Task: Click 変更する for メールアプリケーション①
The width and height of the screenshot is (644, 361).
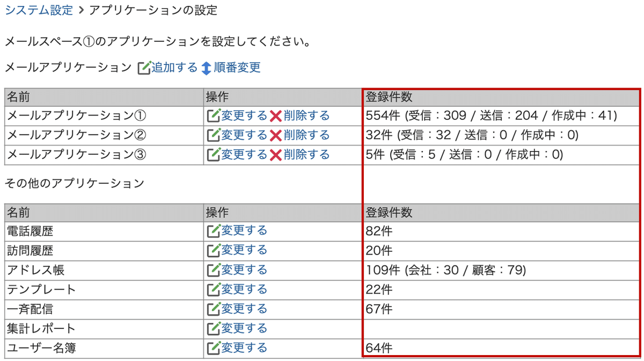Action: coord(244,115)
